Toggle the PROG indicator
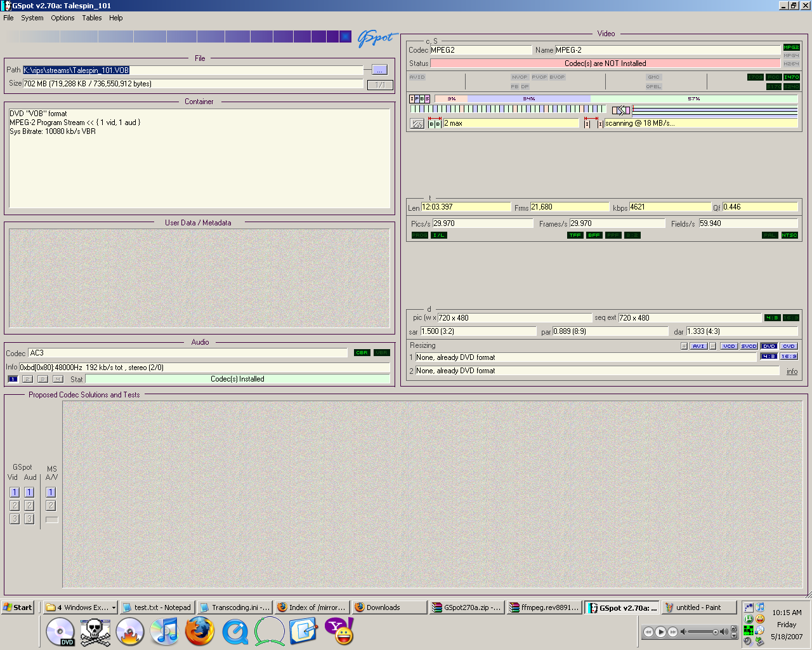This screenshot has height=650, width=812. [419, 235]
